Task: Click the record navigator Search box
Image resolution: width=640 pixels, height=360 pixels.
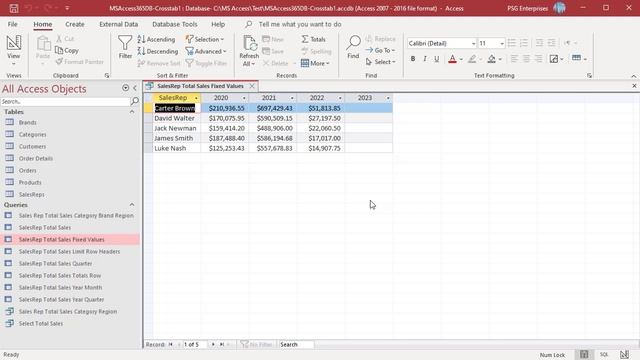Action: click(x=296, y=344)
